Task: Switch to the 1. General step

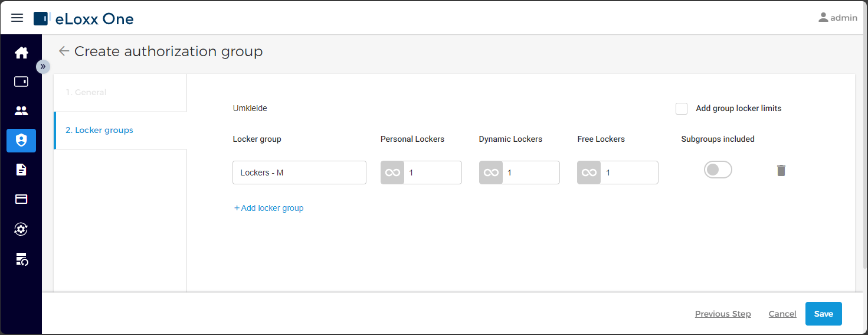Action: [120, 92]
